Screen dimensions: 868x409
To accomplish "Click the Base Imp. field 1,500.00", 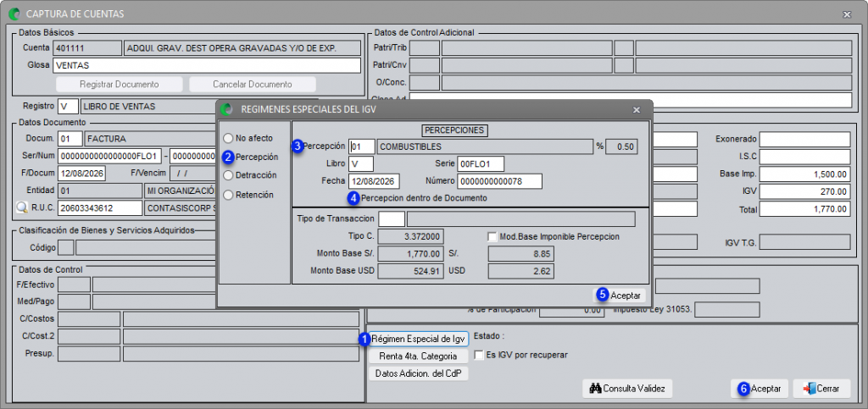I will coord(804,174).
